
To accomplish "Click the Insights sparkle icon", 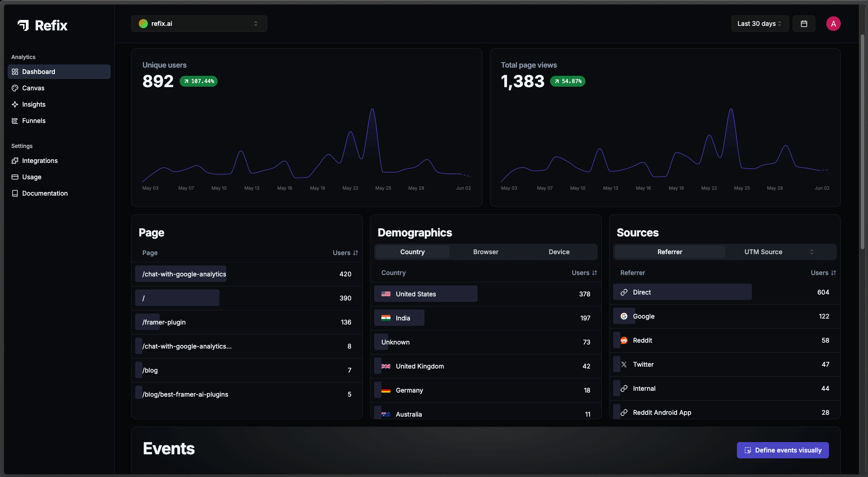I will point(15,104).
